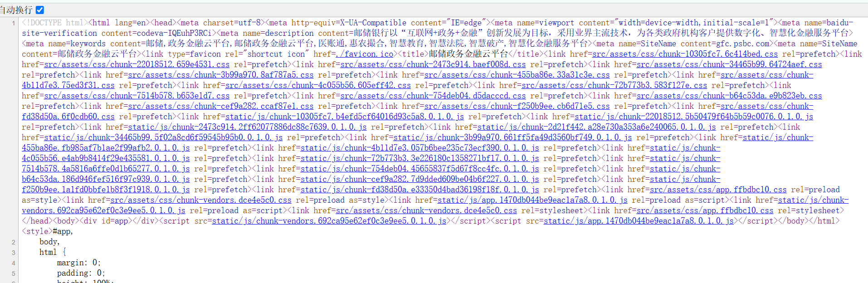Viewport: 868px width, 283px height.
Task: Open js link chunk-4b11d7e3.057b6bee235c73ecf390
Action: [x=420, y=148]
